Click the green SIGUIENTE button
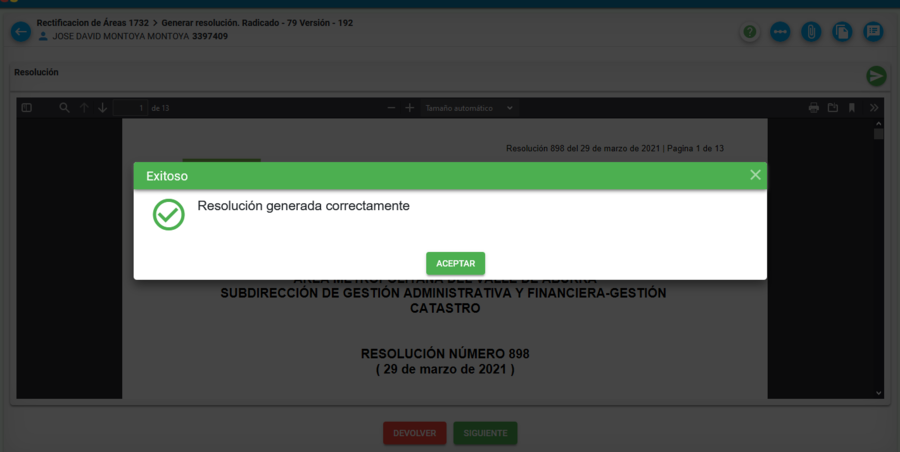Viewport: 900px width, 452px height. 485,433
